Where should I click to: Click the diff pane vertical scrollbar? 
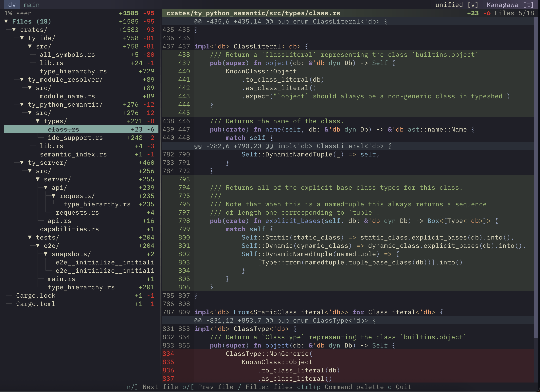[536, 177]
